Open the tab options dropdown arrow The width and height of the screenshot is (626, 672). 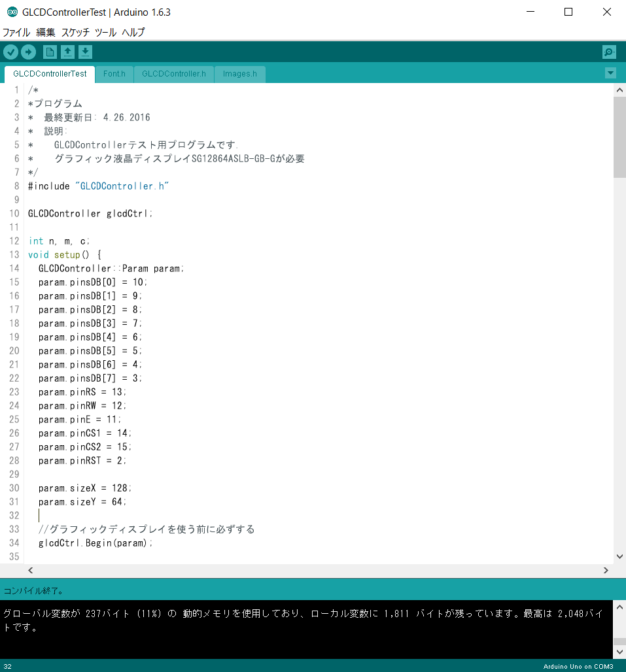click(x=610, y=73)
